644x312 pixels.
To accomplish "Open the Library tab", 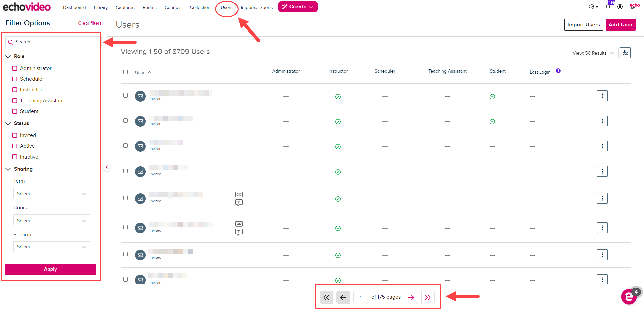I will click(x=101, y=7).
